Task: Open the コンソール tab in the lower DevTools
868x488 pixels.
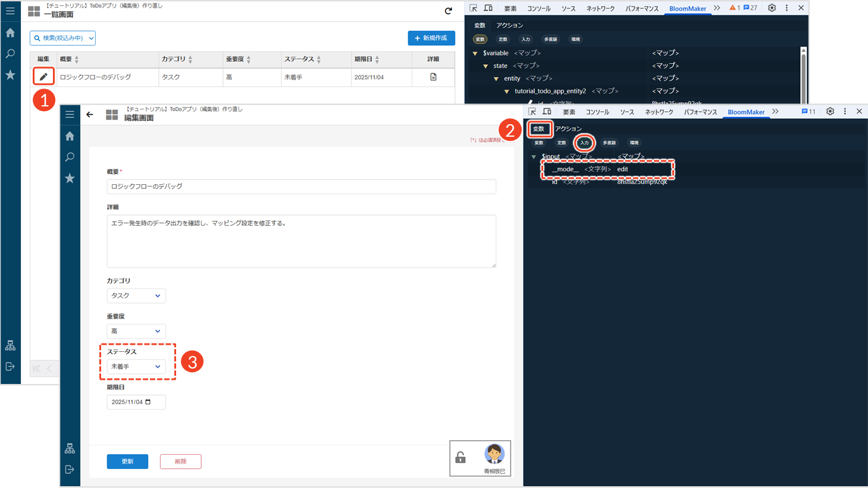Action: pyautogui.click(x=597, y=112)
